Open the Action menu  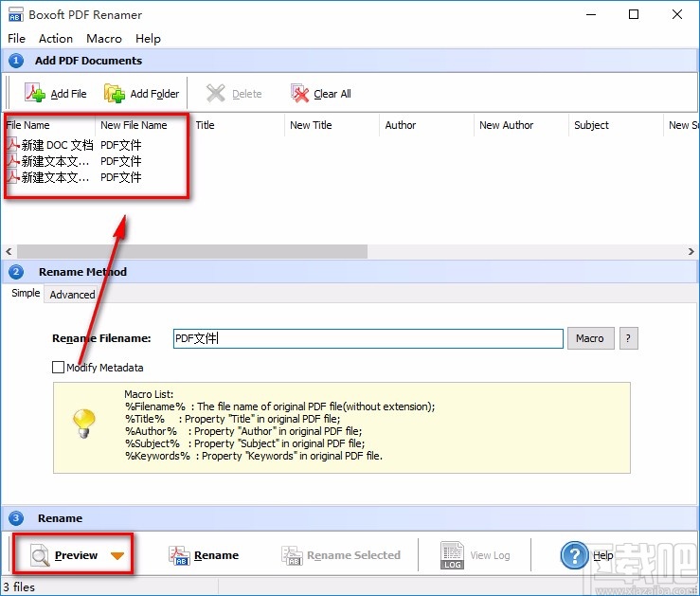56,39
